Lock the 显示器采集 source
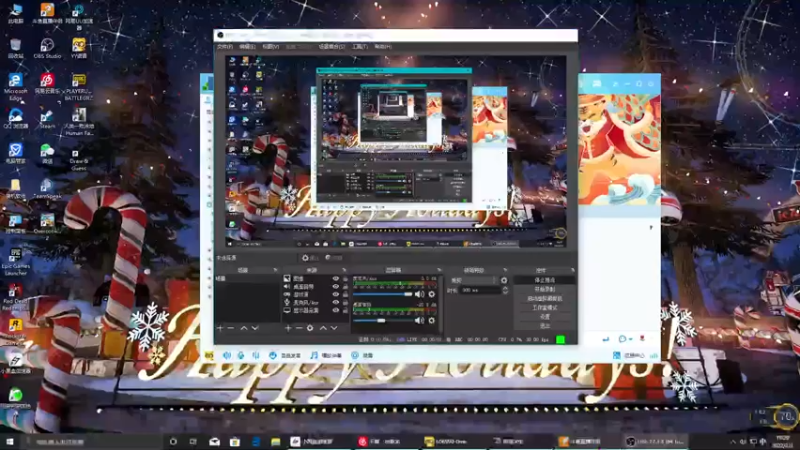The width and height of the screenshot is (800, 450). click(345, 310)
